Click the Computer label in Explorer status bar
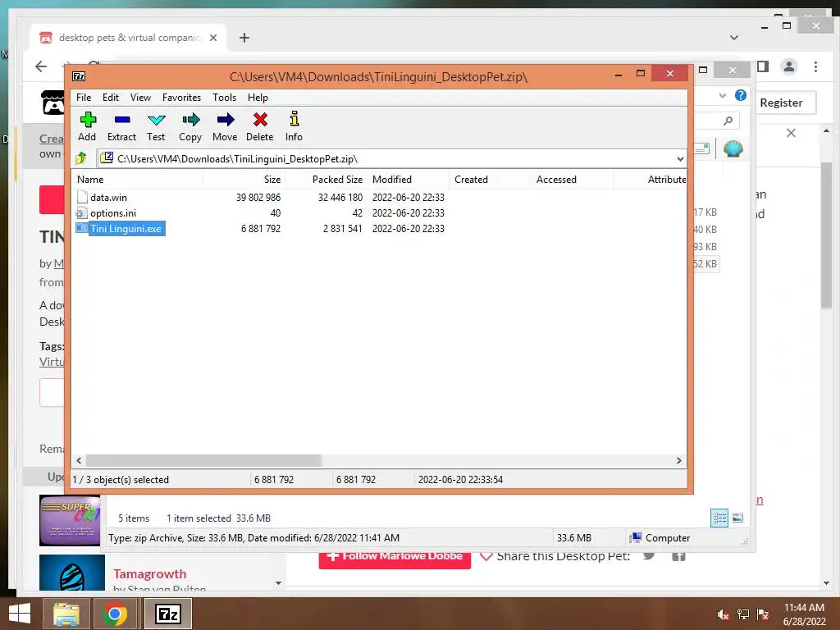Screen dimensions: 840x630 pos(668,538)
